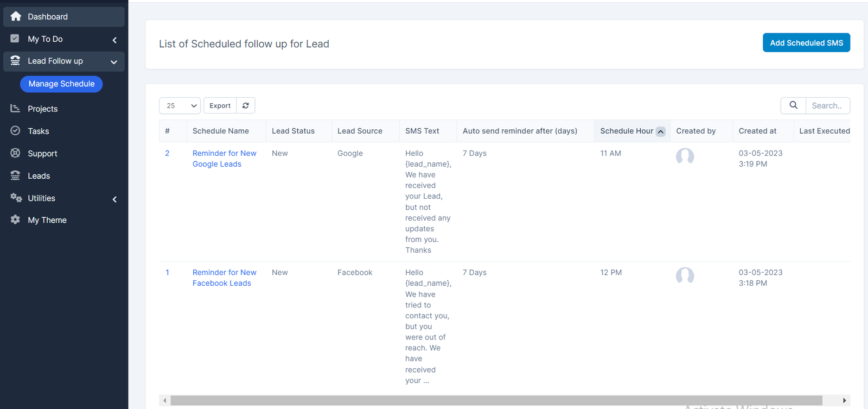Click the Projects chart icon in sidebar
Image resolution: width=868 pixels, height=409 pixels.
tap(15, 109)
